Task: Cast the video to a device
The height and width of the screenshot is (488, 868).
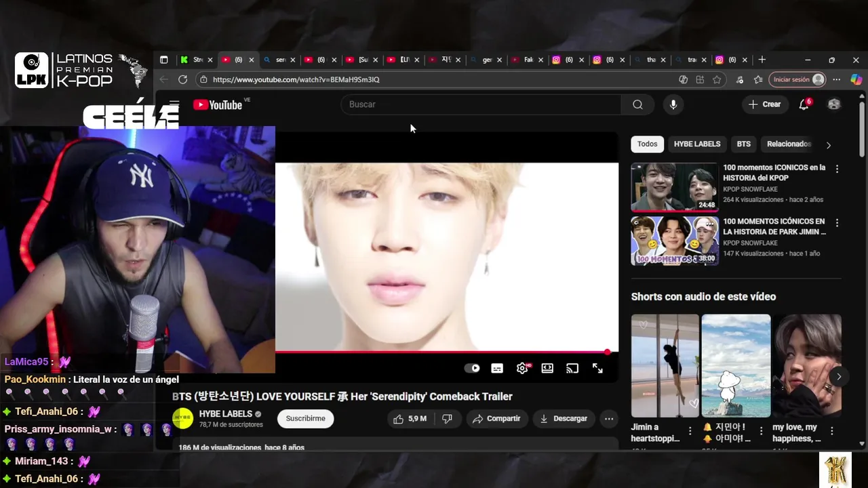Action: [x=572, y=368]
